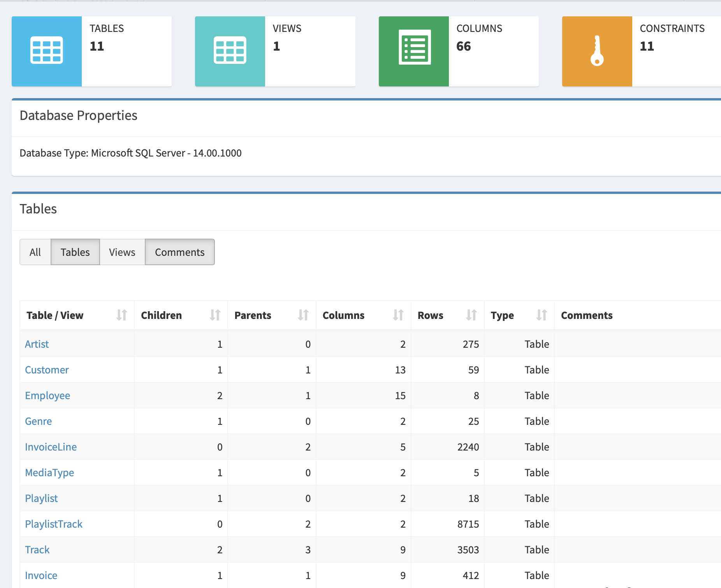Viewport: 721px width, 588px height.
Task: Click the Database Type Microsoft SQL Server text
Action: pyautogui.click(x=131, y=153)
